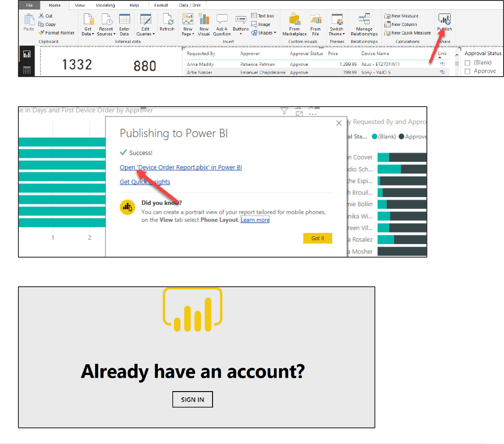
Task: Open the Data / Drill ribbon tab
Action: click(x=190, y=5)
